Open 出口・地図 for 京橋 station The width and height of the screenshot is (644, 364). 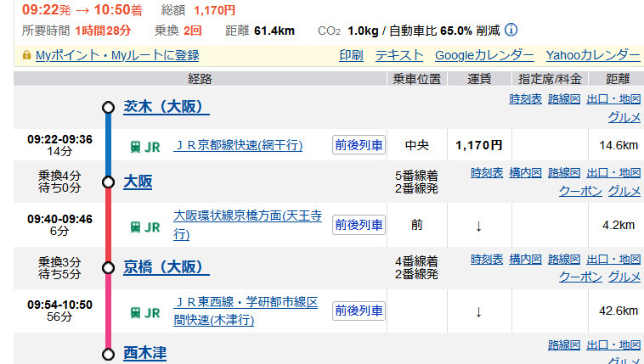[x=613, y=260]
